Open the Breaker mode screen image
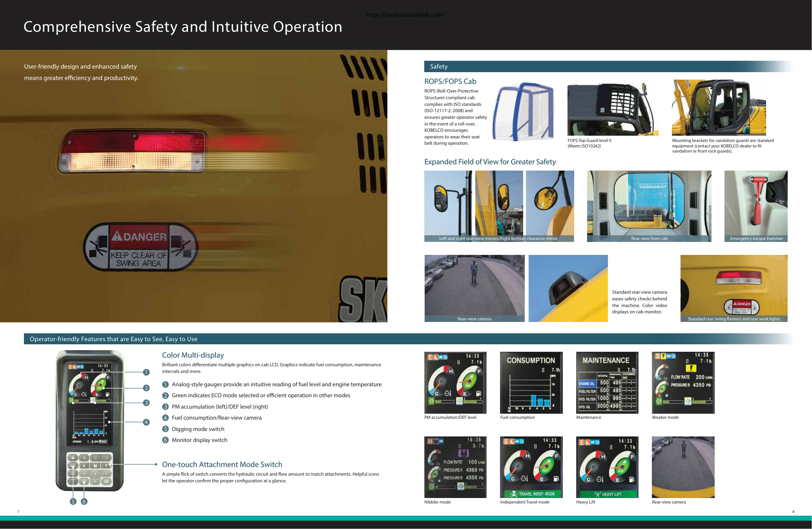Image resolution: width=812 pixels, height=529 pixels. [x=683, y=383]
